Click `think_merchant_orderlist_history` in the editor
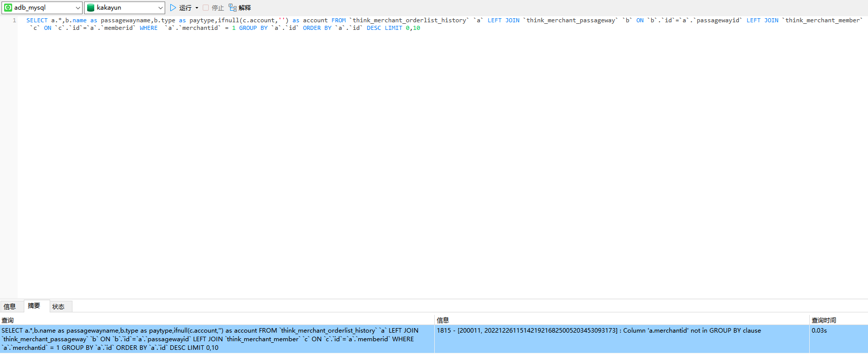 tap(409, 20)
